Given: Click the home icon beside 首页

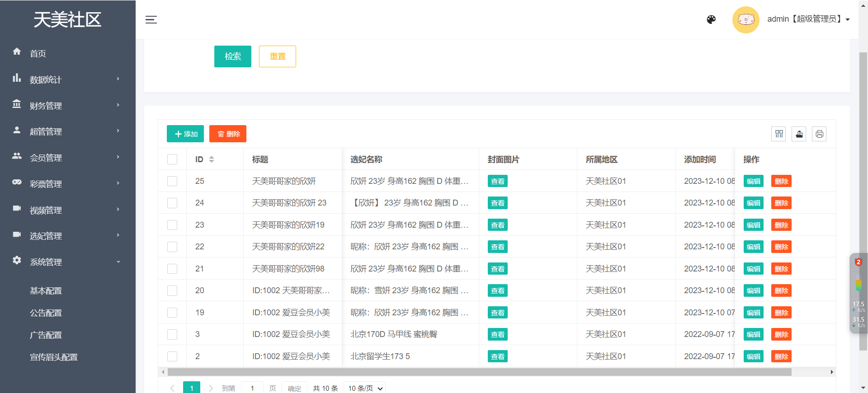Looking at the screenshot, I should 17,52.
